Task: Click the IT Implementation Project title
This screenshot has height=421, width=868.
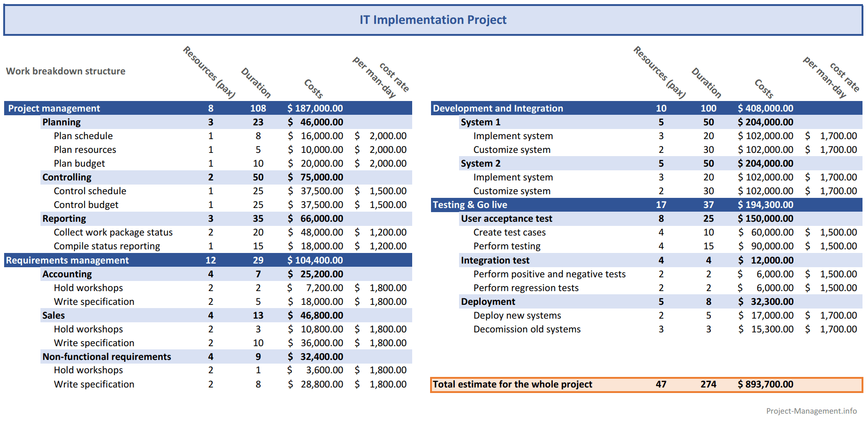Action: (x=433, y=20)
